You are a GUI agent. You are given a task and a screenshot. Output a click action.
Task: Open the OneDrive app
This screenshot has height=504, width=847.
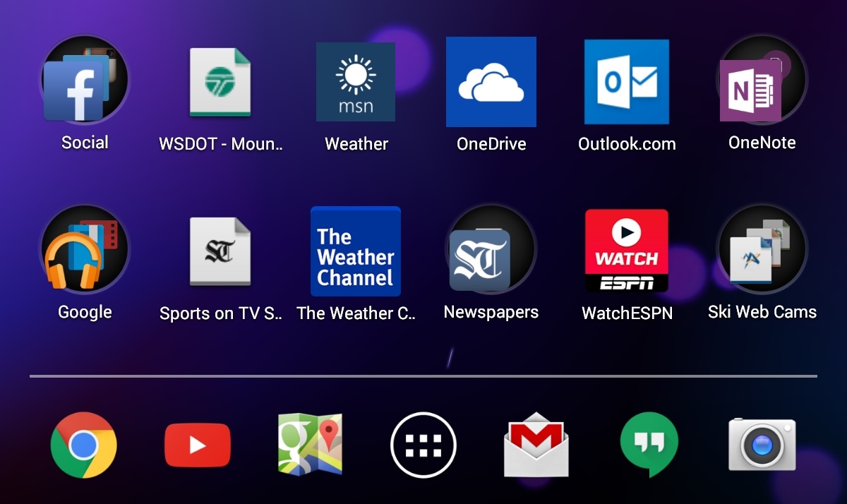coord(491,82)
